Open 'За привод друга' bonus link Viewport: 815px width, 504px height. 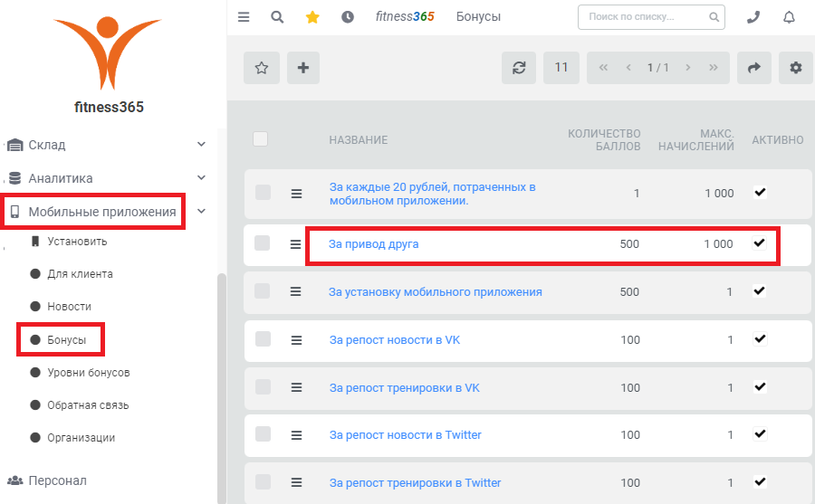[x=373, y=244]
